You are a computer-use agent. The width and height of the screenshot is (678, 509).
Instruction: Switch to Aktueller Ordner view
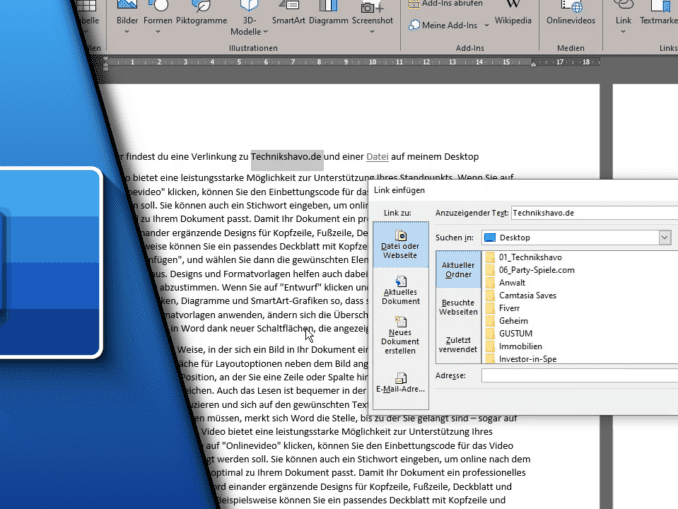[458, 269]
